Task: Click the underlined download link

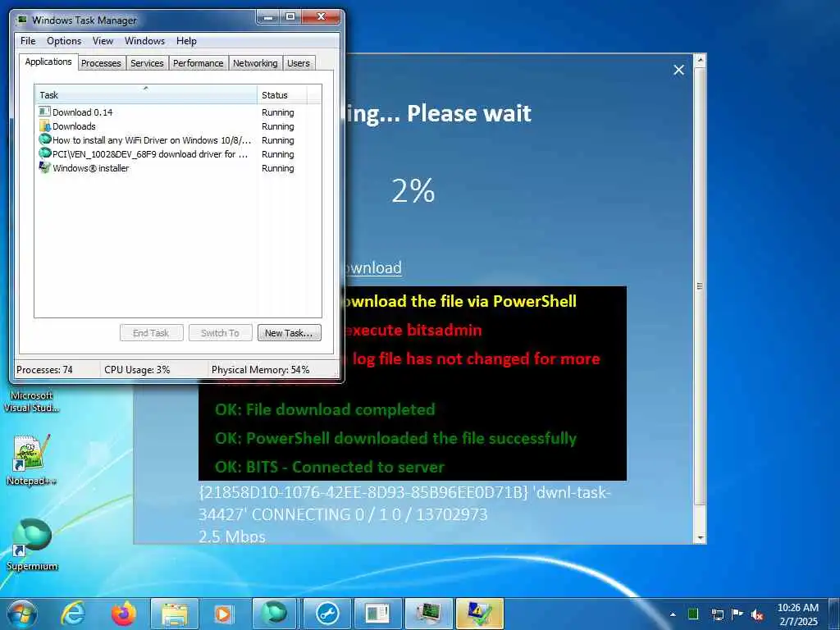Action: [373, 267]
